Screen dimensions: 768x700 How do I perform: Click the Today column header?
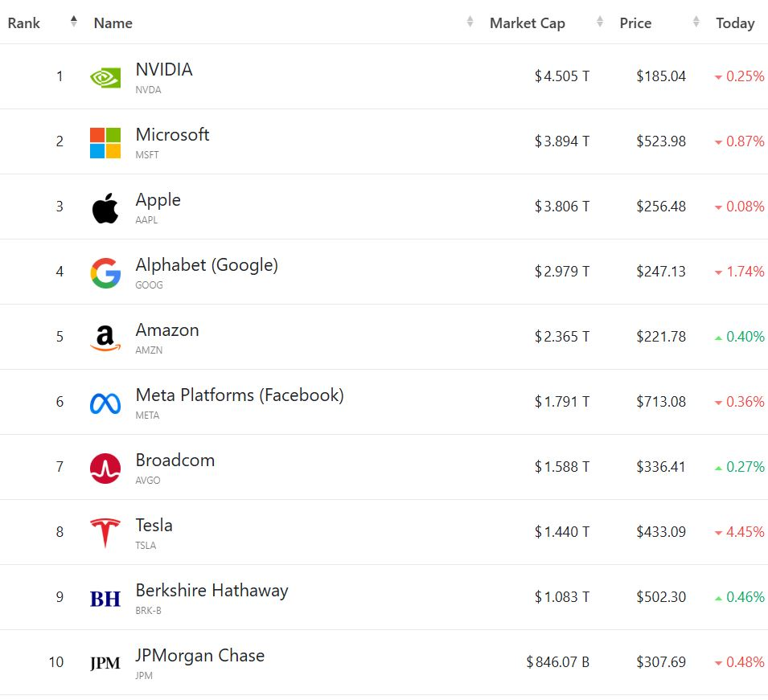735,23
